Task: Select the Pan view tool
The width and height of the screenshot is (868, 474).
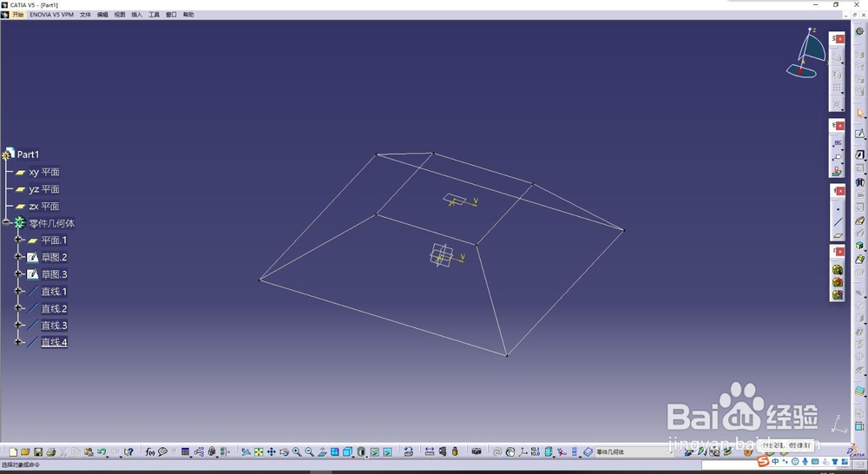Action: point(271,451)
